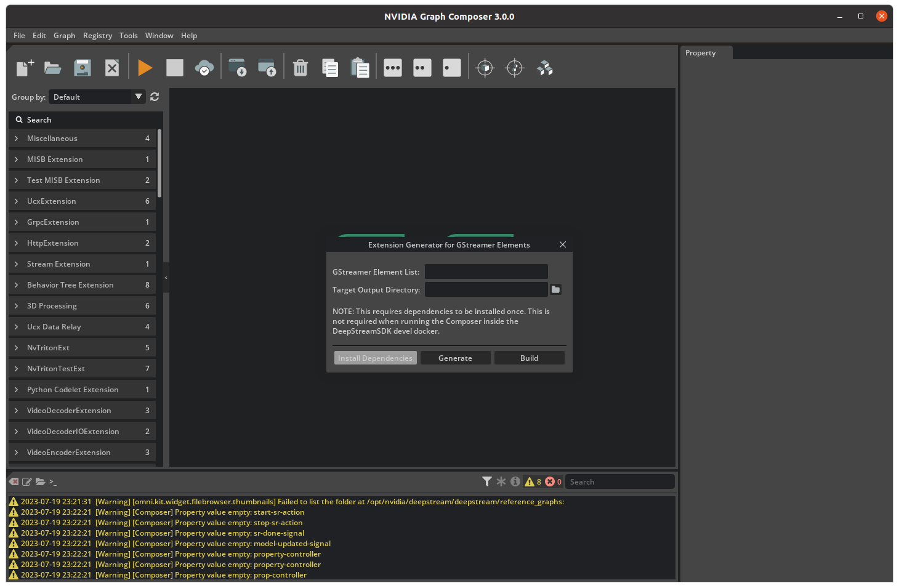Viewport: 899px width, 588px height.
Task: Click the component list vertical scrollbar
Action: click(x=159, y=163)
